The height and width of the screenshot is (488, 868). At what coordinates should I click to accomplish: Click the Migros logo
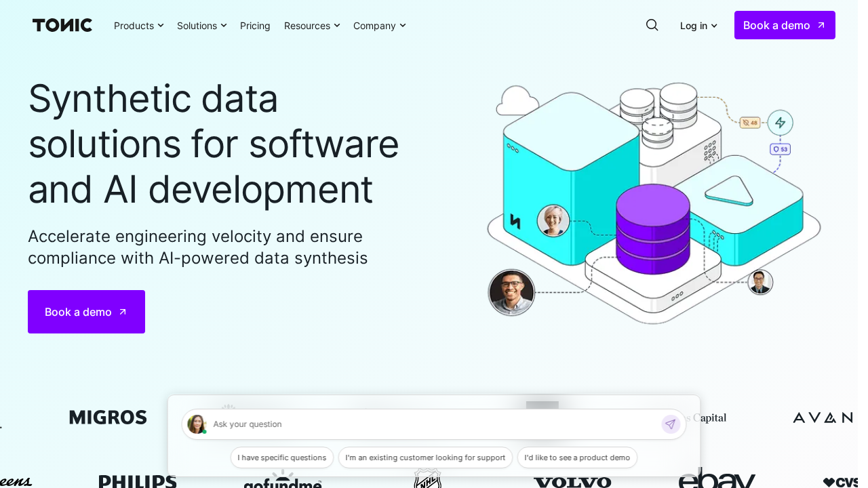coord(108,418)
